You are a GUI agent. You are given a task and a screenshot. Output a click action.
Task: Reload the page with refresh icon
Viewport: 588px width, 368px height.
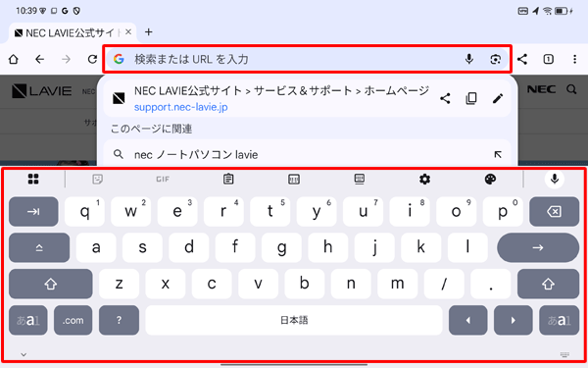click(x=92, y=59)
